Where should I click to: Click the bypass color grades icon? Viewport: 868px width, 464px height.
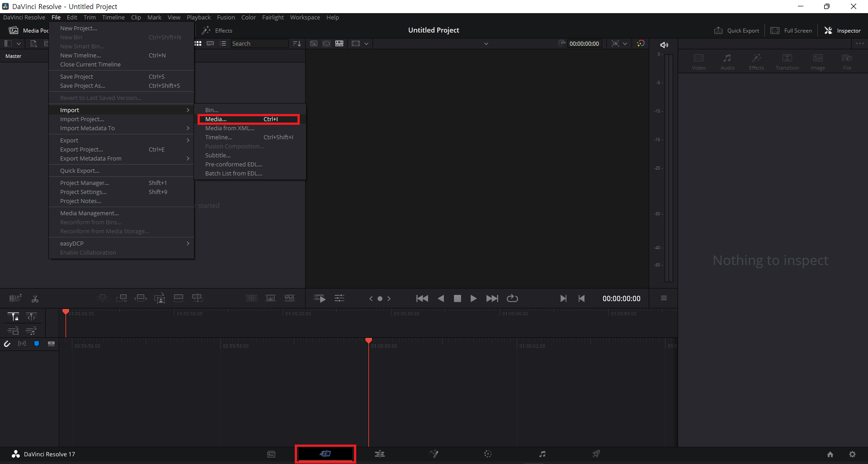click(x=641, y=43)
